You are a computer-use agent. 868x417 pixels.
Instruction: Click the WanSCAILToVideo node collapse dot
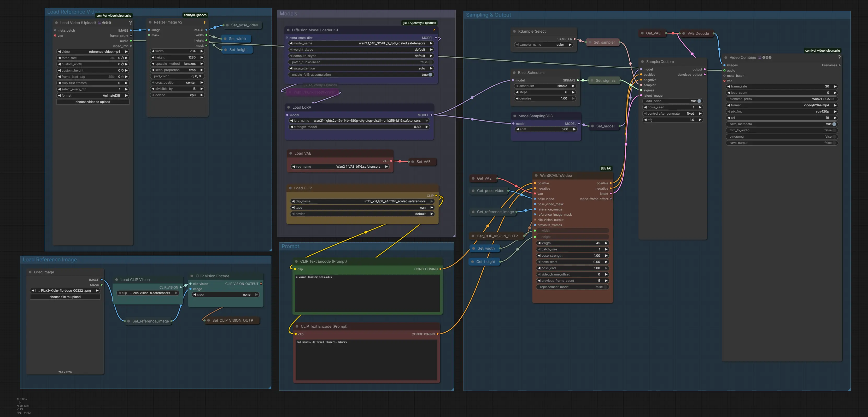point(536,175)
